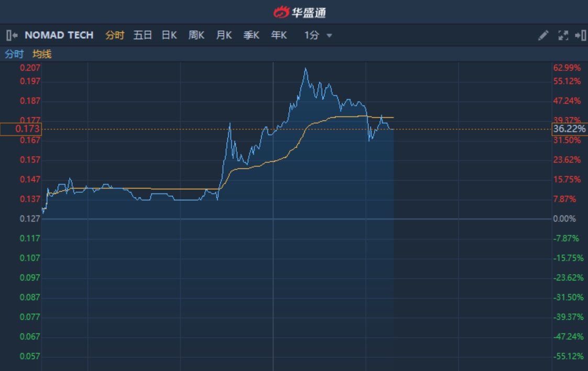Switch to the 分时 intraday tab
This screenshot has height=371, width=588.
pos(115,35)
